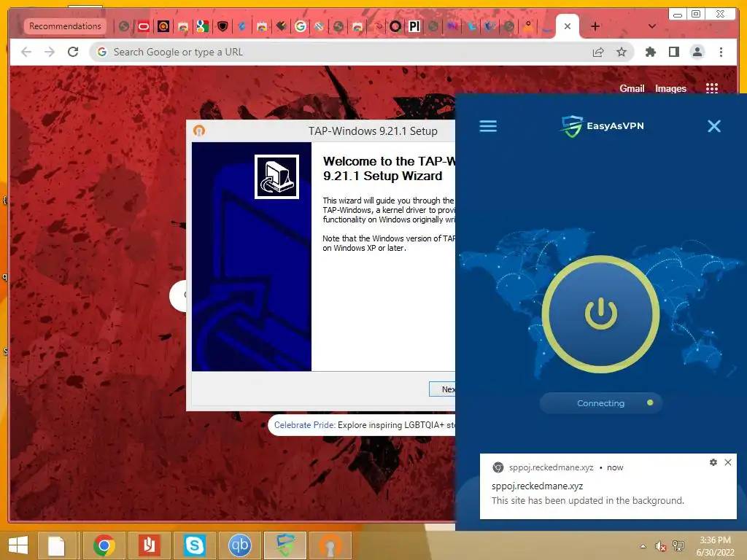Screen dimensions: 747x560
Task: Click the network tray icon
Action: coord(678,546)
